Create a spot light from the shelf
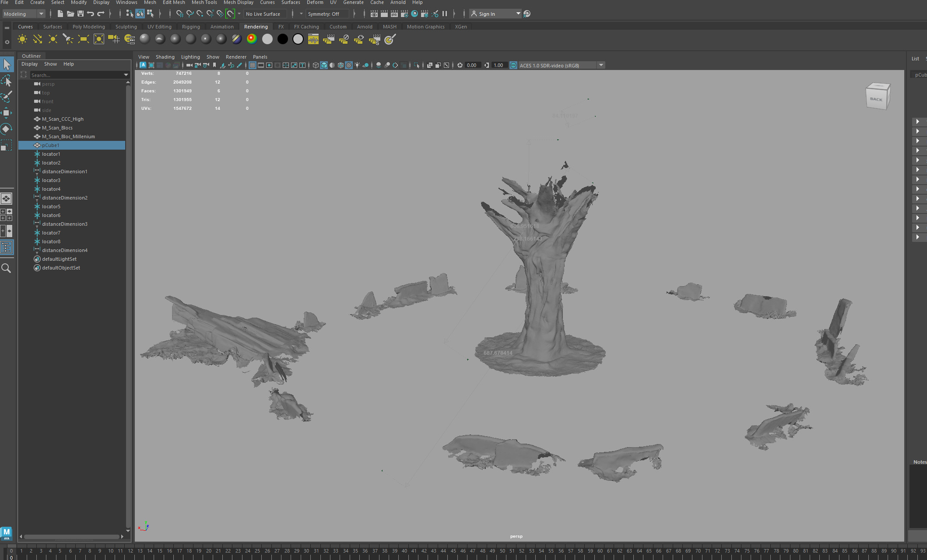 68,39
